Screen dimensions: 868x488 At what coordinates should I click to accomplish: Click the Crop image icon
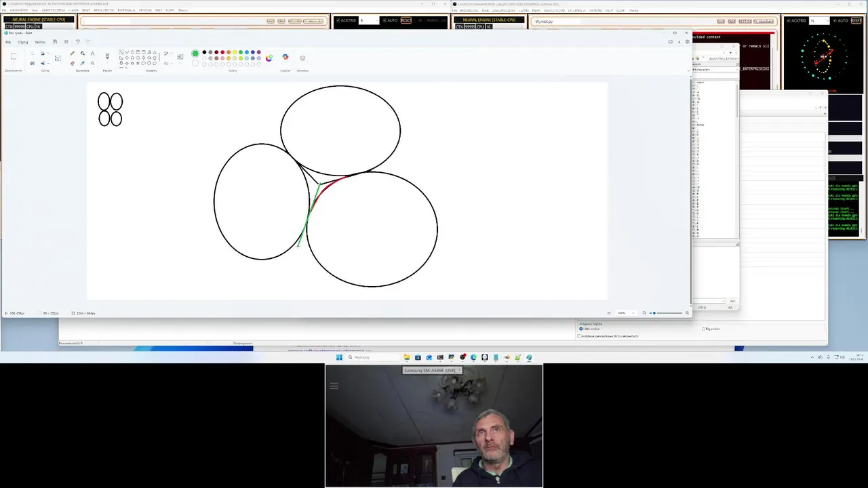tap(33, 54)
